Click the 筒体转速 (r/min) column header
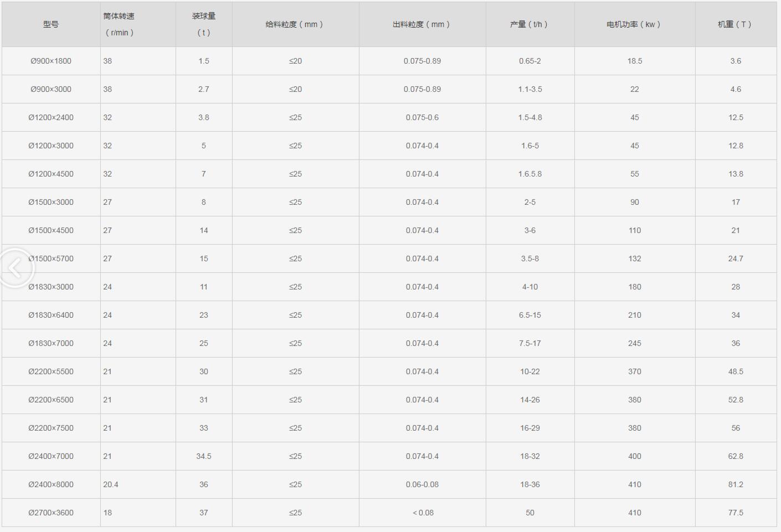Image resolution: width=781 pixels, height=532 pixels. (119, 24)
